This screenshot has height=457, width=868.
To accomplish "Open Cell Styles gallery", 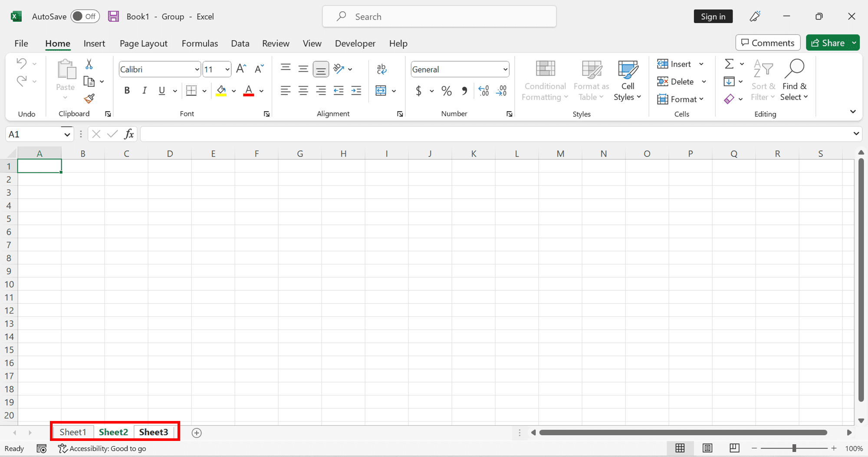I will 627,80.
